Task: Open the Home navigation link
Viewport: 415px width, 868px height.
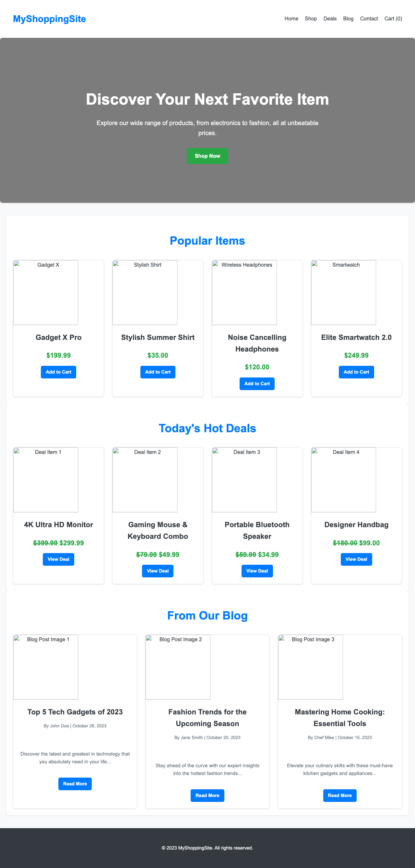Action: coord(291,18)
